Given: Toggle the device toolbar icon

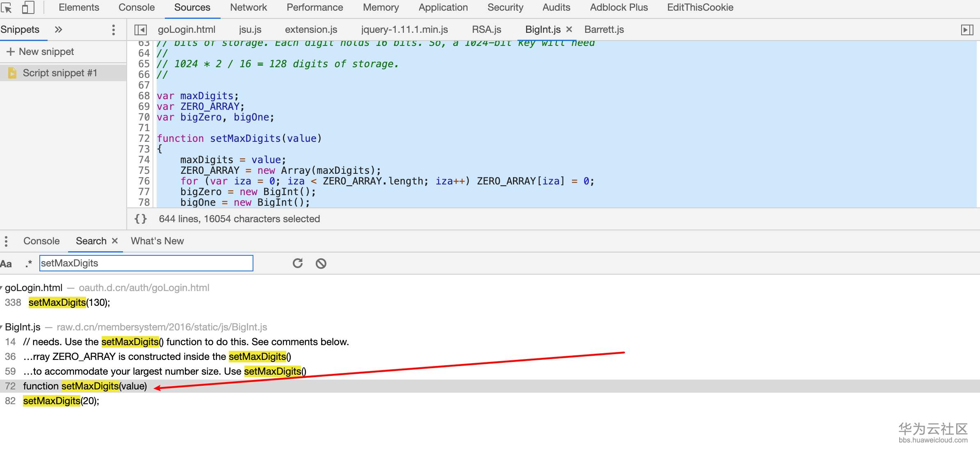Looking at the screenshot, I should [x=27, y=7].
